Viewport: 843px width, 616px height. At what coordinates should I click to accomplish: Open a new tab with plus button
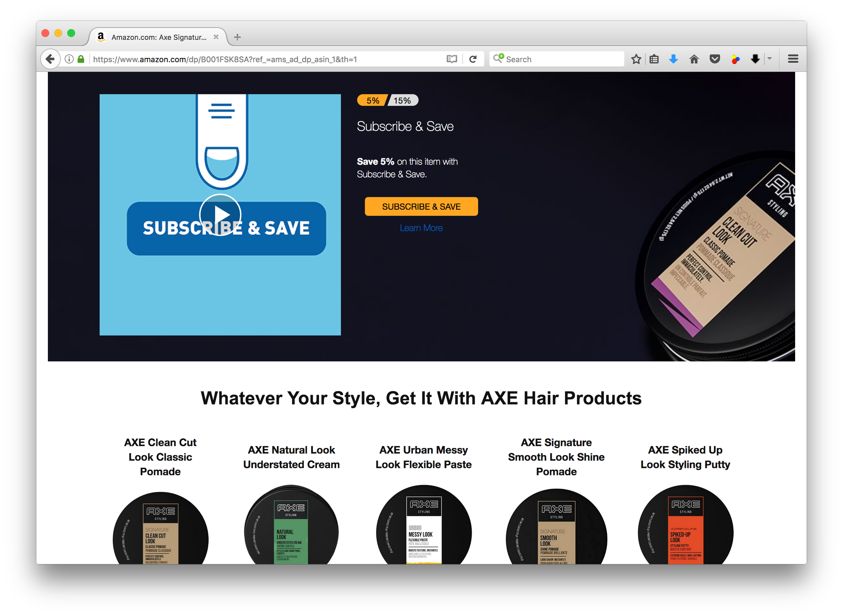[x=237, y=37]
